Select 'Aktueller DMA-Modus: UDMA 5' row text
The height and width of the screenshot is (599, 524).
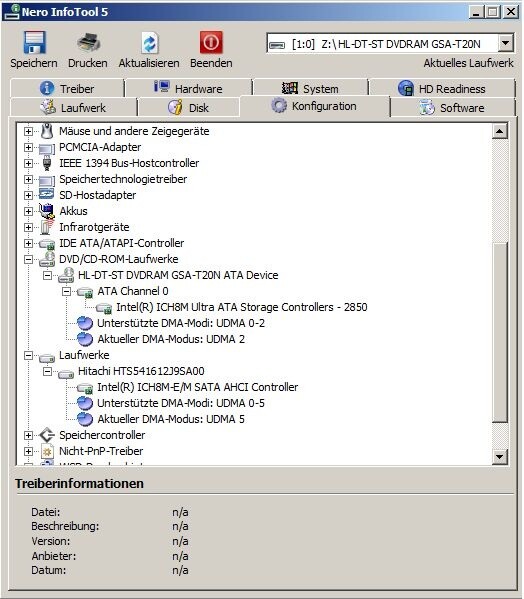pyautogui.click(x=171, y=419)
